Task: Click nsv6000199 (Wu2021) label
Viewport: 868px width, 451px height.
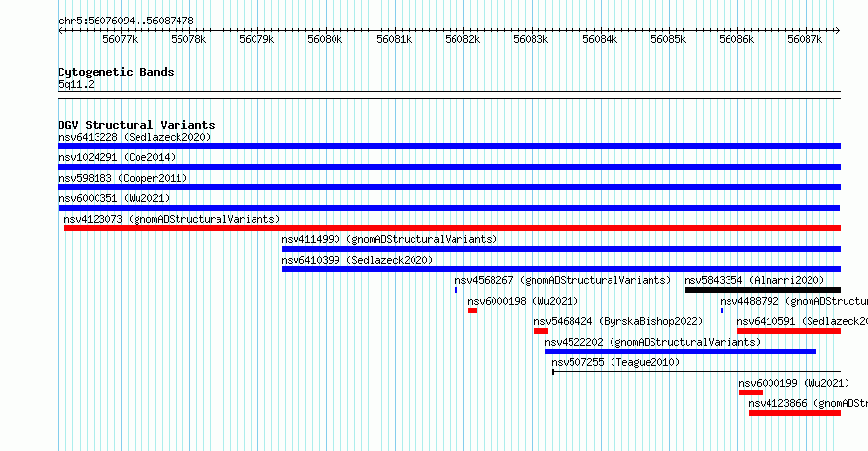Action: (794, 383)
